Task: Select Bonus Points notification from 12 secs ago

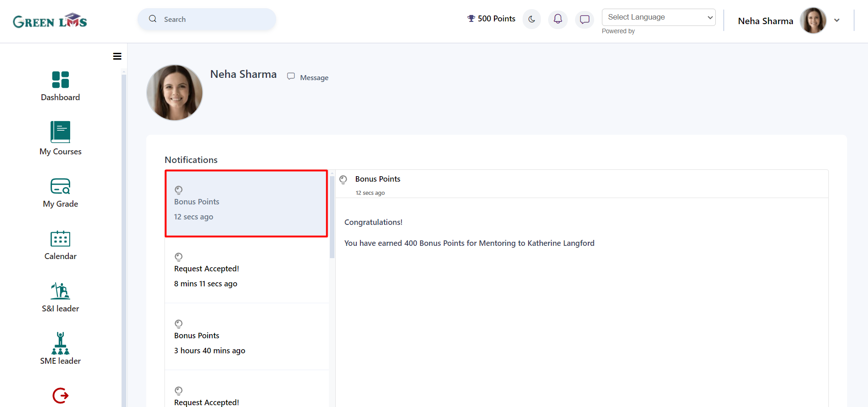Action: [246, 203]
